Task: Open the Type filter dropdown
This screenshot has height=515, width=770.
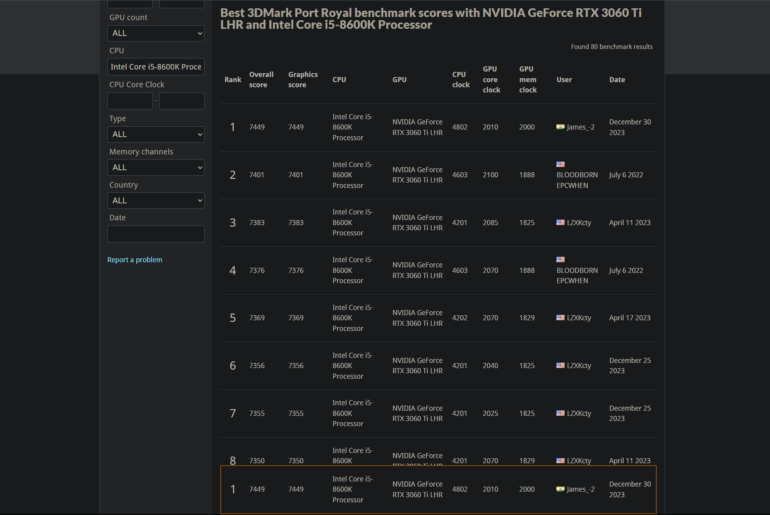Action: (x=156, y=134)
